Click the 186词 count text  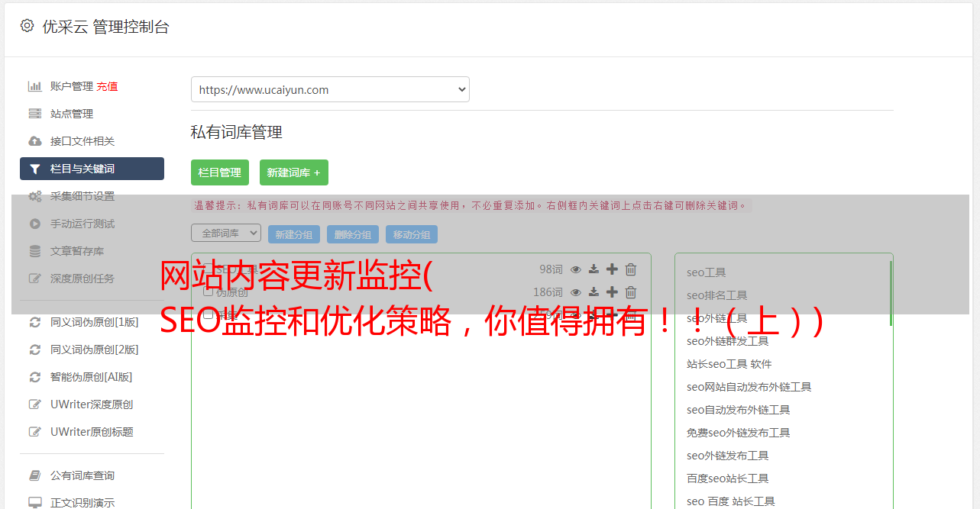tap(548, 292)
